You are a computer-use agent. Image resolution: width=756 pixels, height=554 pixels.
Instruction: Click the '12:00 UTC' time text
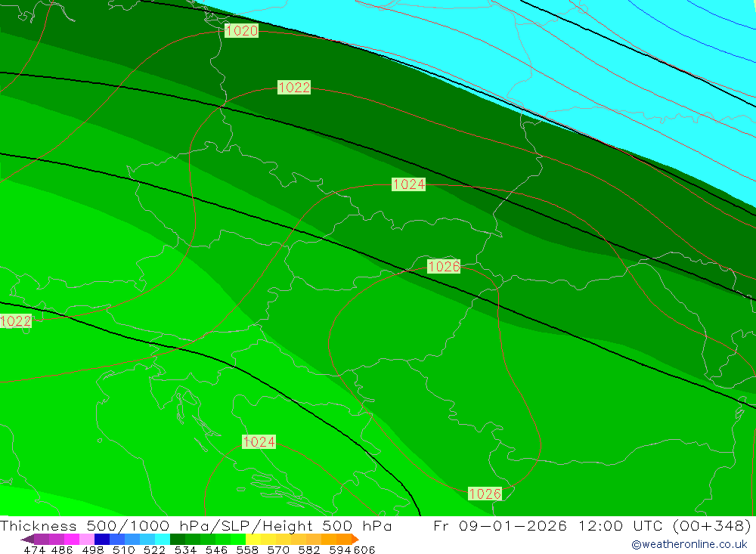(622, 525)
